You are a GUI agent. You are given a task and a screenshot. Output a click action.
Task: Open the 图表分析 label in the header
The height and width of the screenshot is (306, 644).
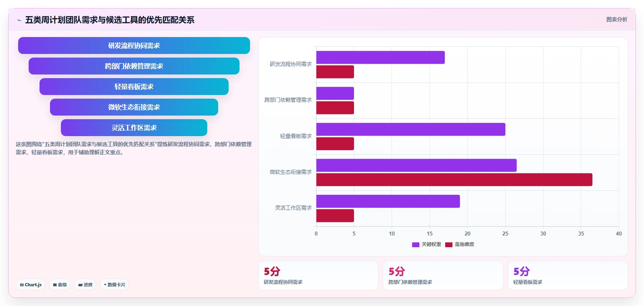click(617, 19)
